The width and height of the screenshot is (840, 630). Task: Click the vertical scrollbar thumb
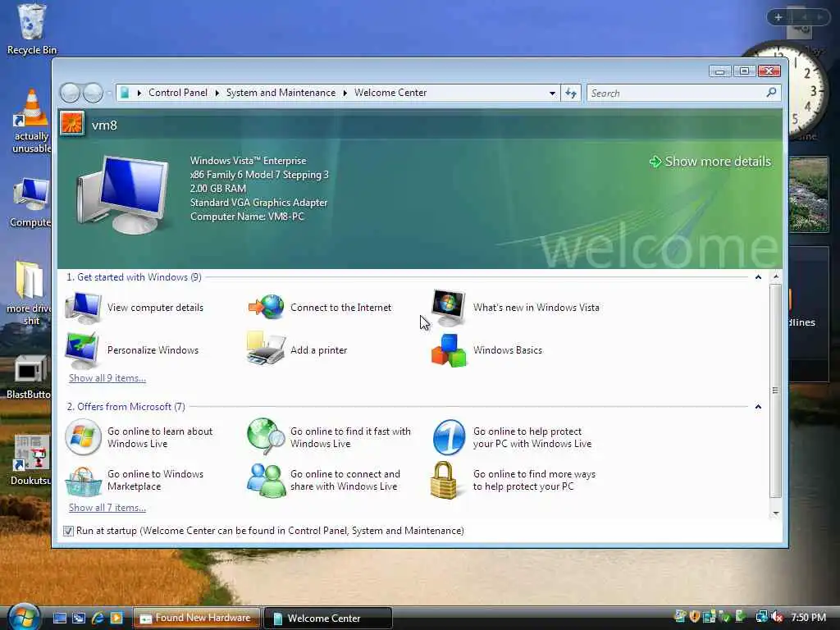775,391
